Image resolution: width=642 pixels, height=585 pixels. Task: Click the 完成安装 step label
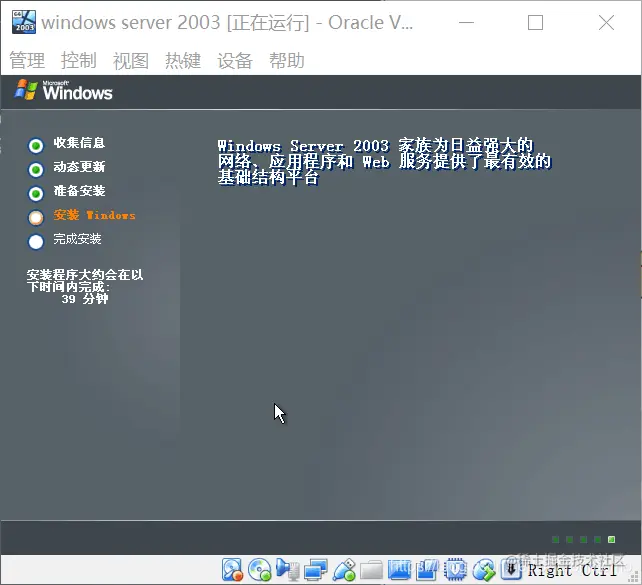[x=77, y=239]
